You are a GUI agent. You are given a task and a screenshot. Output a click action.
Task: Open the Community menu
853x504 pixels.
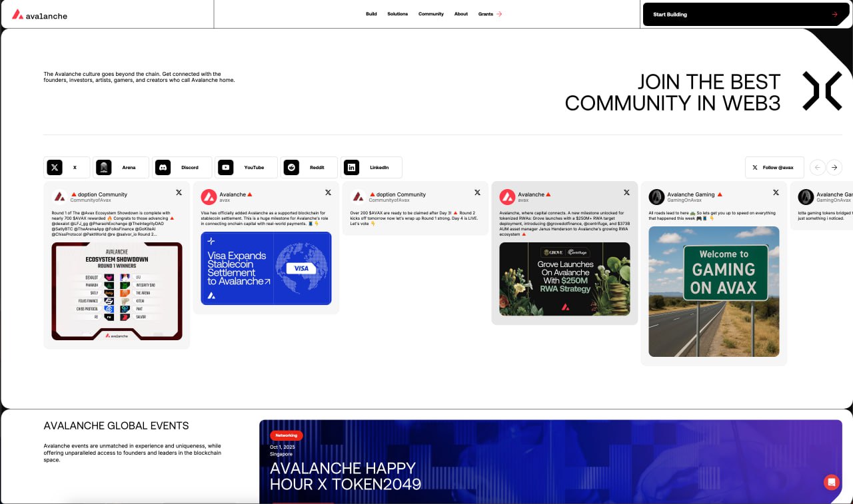point(431,14)
